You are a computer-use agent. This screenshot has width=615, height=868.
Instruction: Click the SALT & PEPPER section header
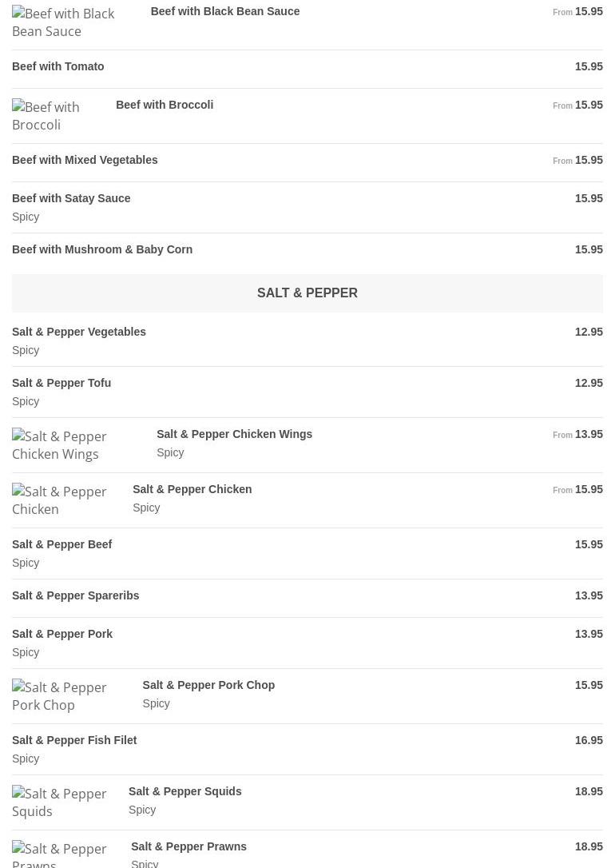point(307,293)
